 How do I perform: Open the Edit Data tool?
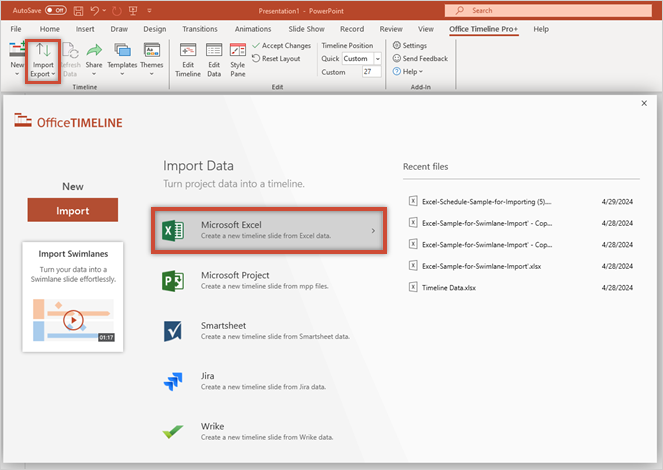[x=214, y=58]
